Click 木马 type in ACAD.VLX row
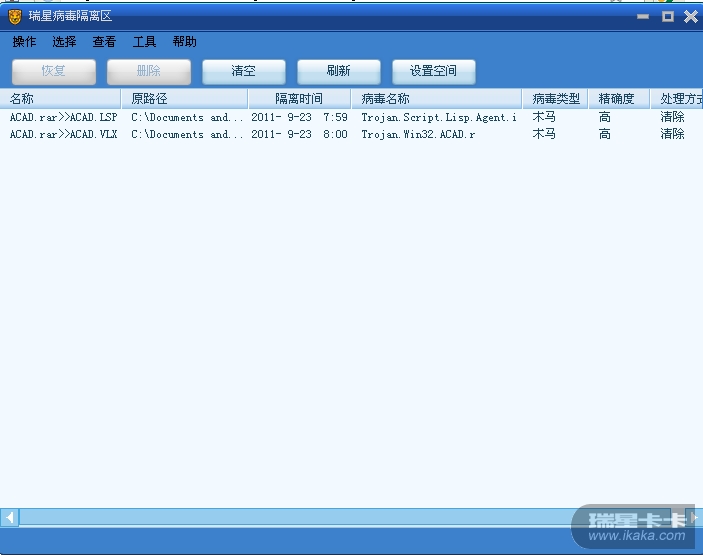Viewport: 703px width, 555px height. point(544,134)
